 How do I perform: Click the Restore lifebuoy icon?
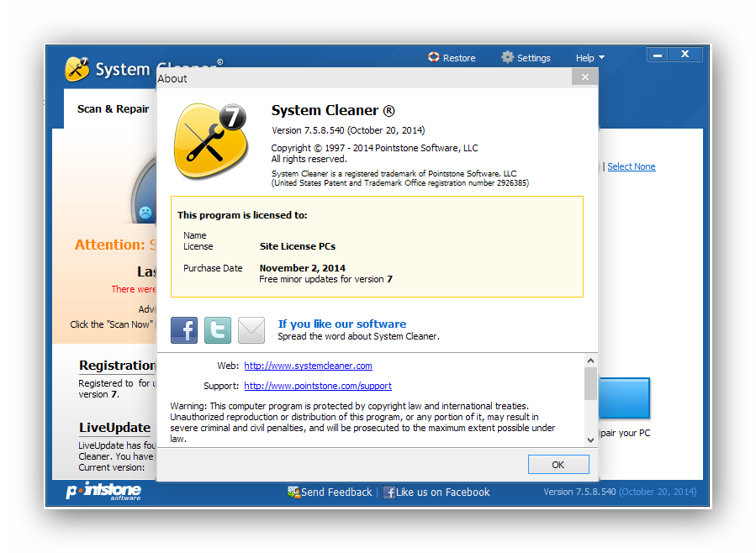point(433,57)
